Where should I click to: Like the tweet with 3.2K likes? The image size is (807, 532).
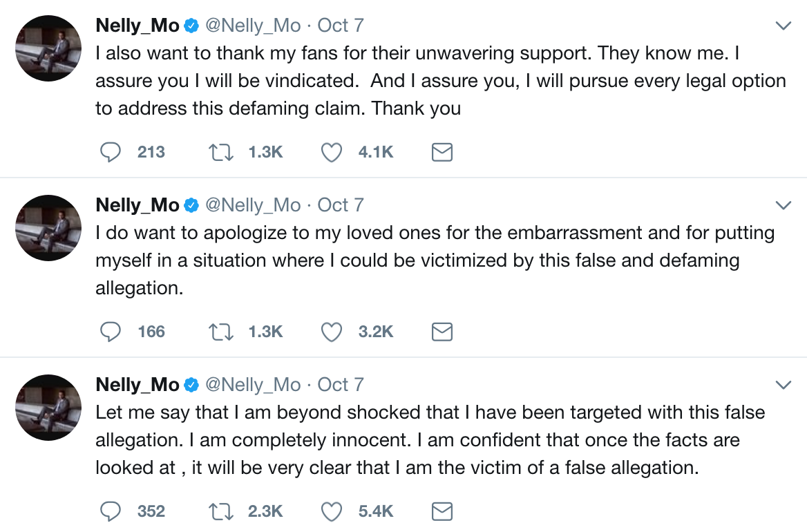coord(332,332)
